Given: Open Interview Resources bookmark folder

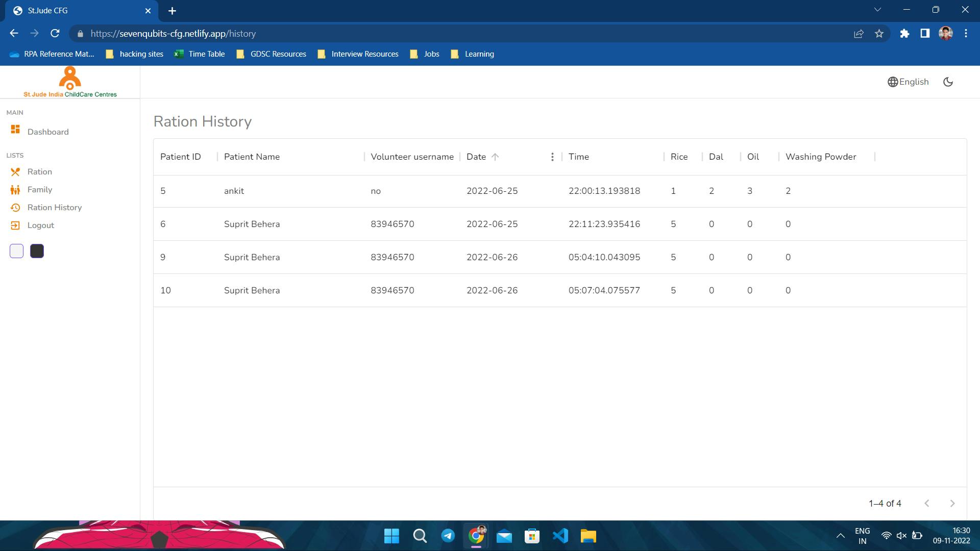Looking at the screenshot, I should click(358, 54).
